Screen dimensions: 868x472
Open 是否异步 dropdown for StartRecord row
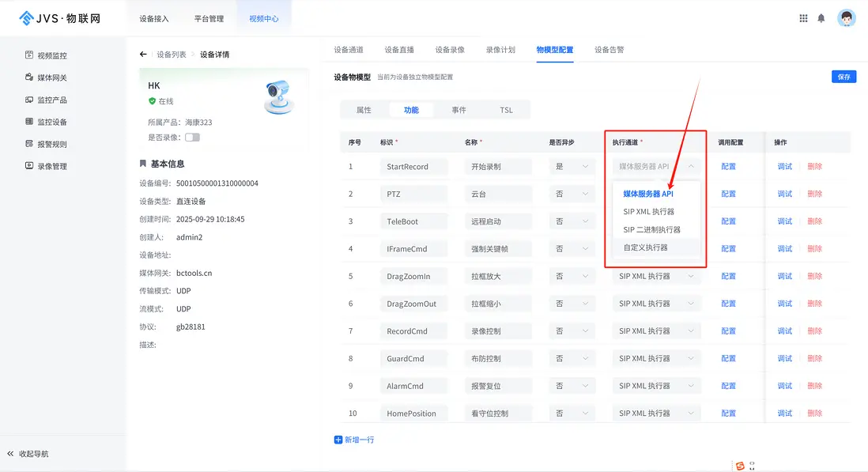tap(572, 167)
